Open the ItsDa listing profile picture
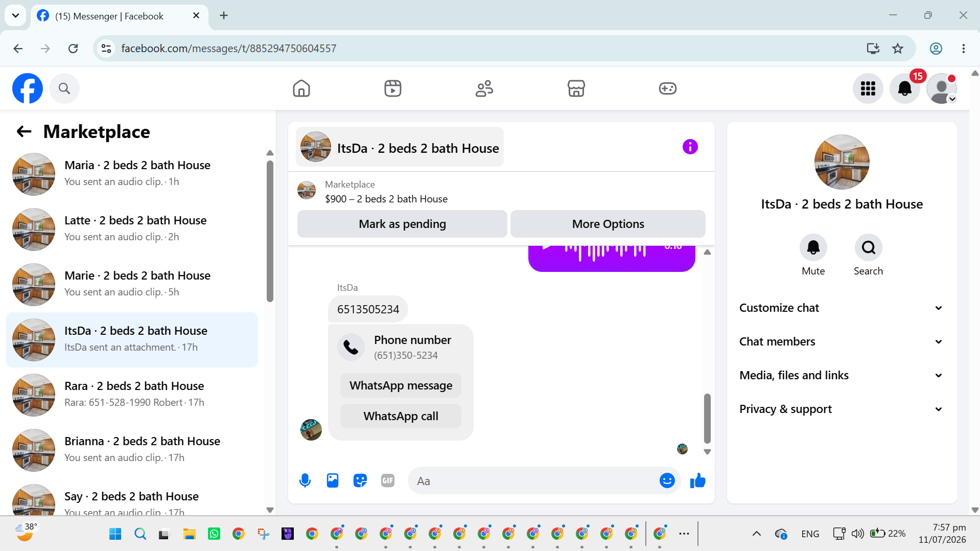This screenshot has height=551, width=980. [x=842, y=162]
